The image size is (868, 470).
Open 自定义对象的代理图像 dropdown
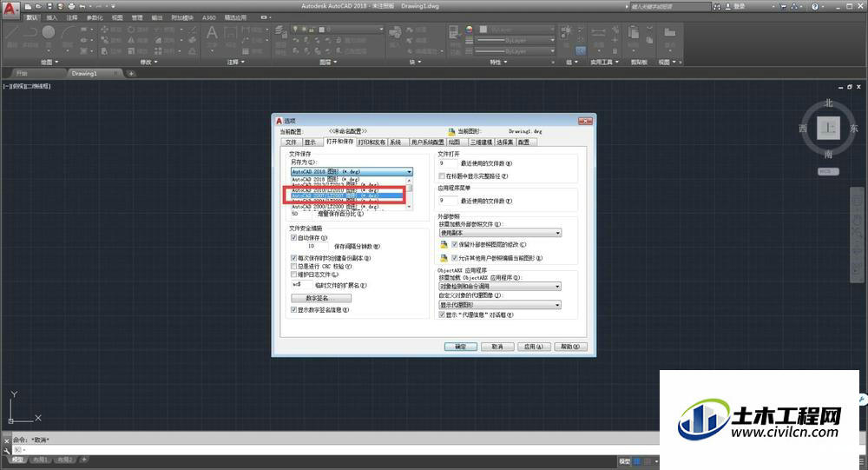coord(500,305)
